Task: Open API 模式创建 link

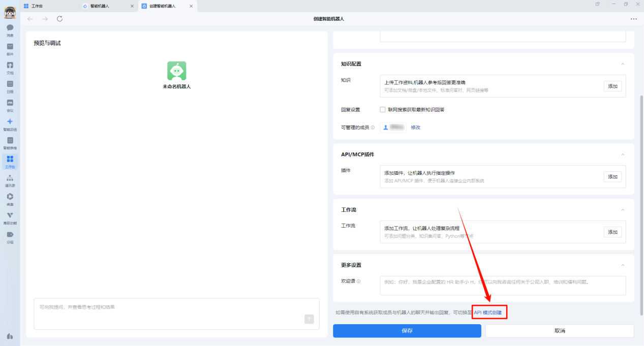Action: pyautogui.click(x=489, y=311)
